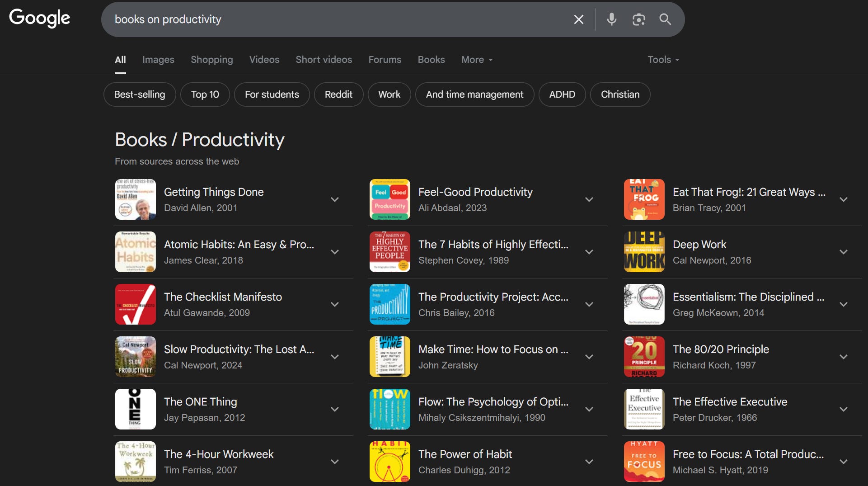Click the Google logo

coord(40,18)
